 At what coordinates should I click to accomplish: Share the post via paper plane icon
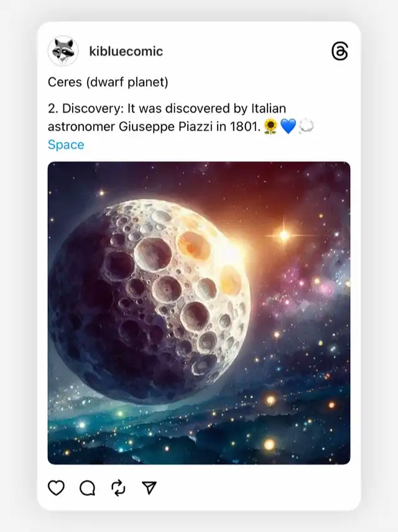click(x=149, y=488)
